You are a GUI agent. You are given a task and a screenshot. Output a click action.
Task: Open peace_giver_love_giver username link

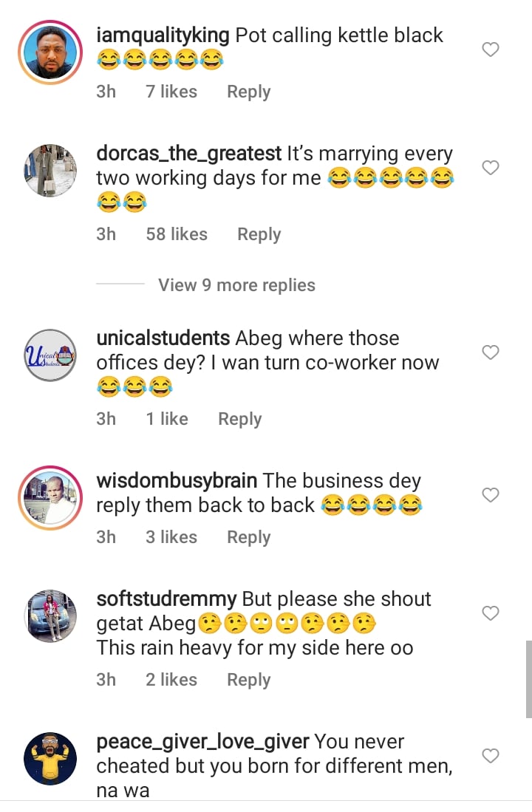(x=205, y=742)
